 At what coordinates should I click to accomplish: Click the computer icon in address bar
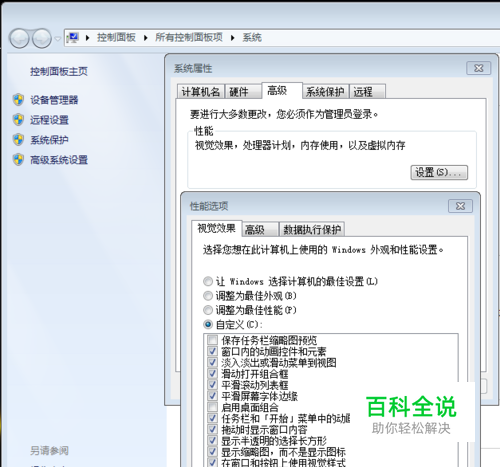click(72, 38)
